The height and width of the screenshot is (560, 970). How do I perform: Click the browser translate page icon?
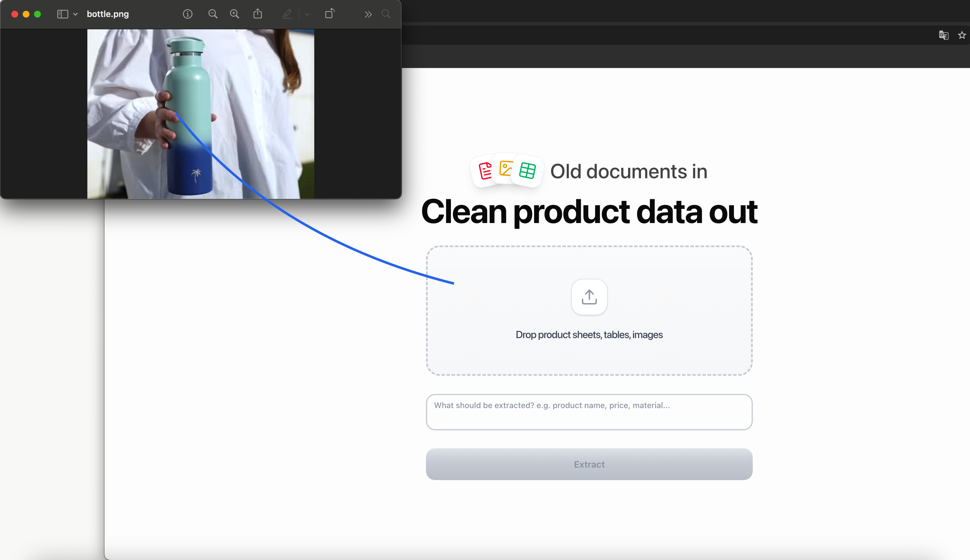click(x=943, y=35)
